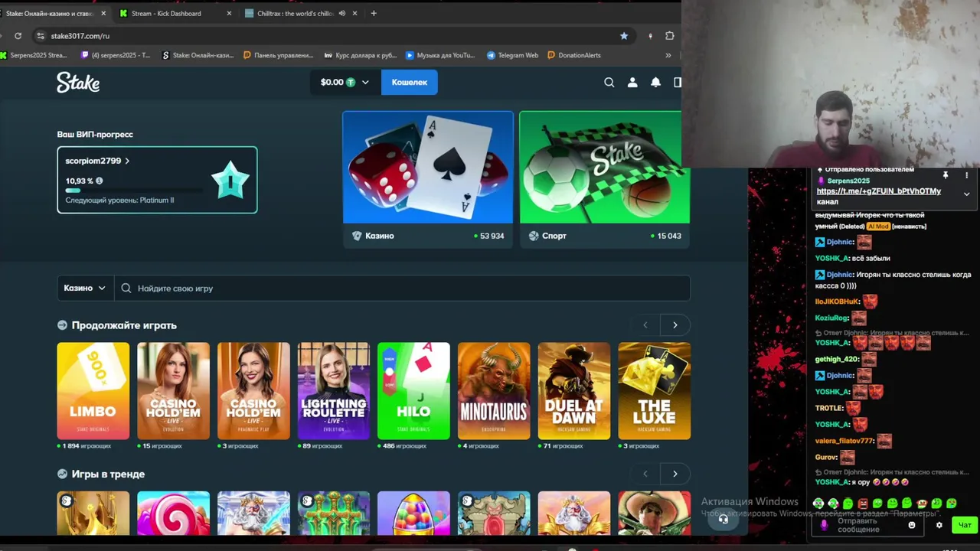Open the Limbo game
This screenshot has width=980, height=551.
point(93,391)
